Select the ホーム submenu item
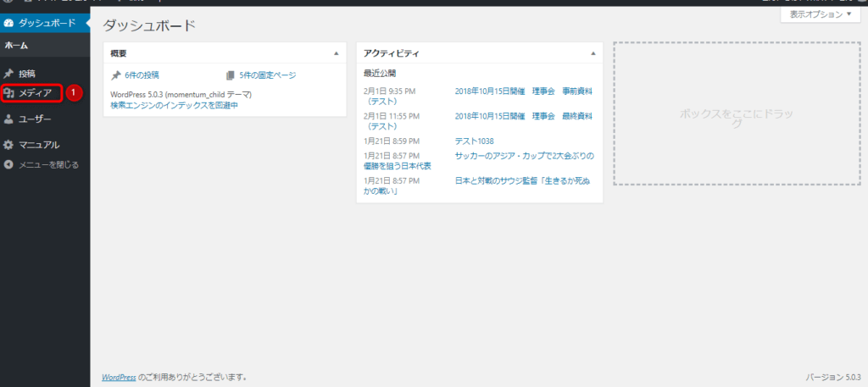The width and height of the screenshot is (868, 387). (x=17, y=45)
